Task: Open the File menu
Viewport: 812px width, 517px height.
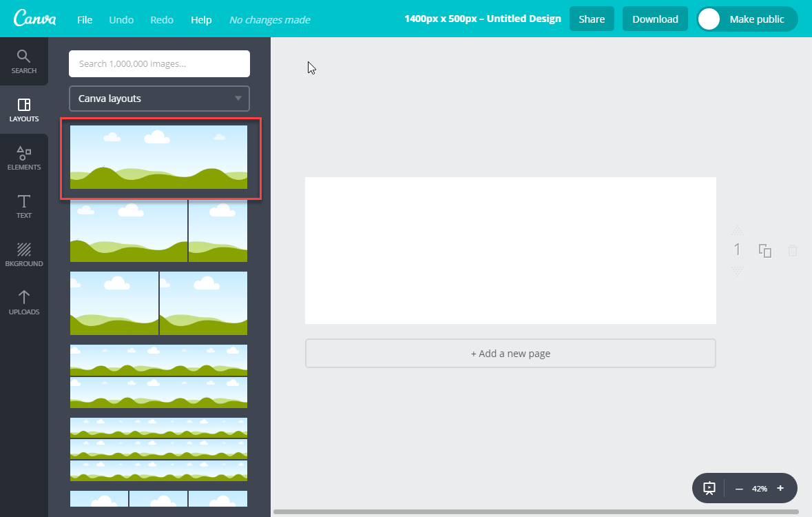Action: [85, 20]
